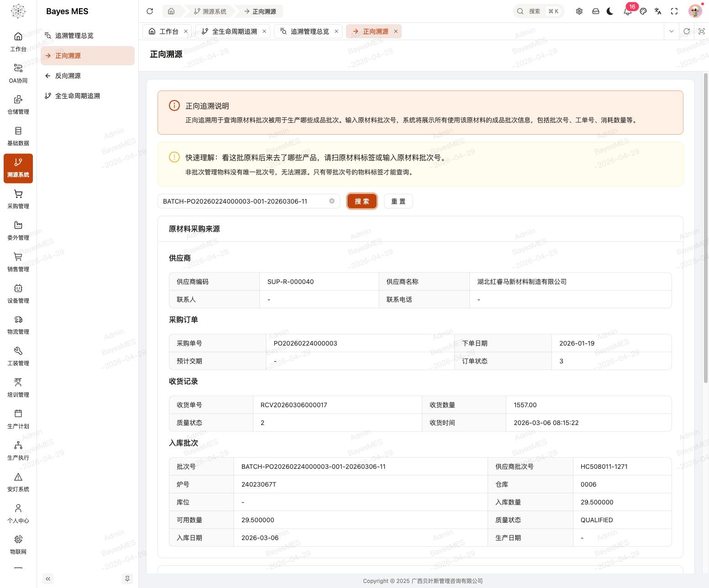This screenshot has height=588, width=709.
Task: Open the 工装管理 sidebar module
Action: (18, 357)
